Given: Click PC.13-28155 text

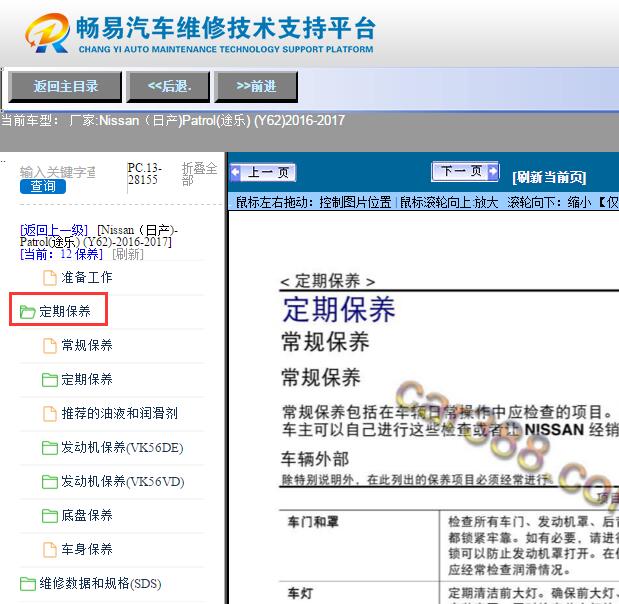Looking at the screenshot, I should click(x=144, y=174).
